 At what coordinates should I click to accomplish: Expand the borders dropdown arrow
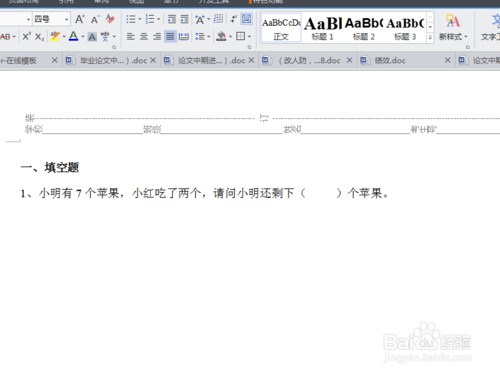click(249, 36)
